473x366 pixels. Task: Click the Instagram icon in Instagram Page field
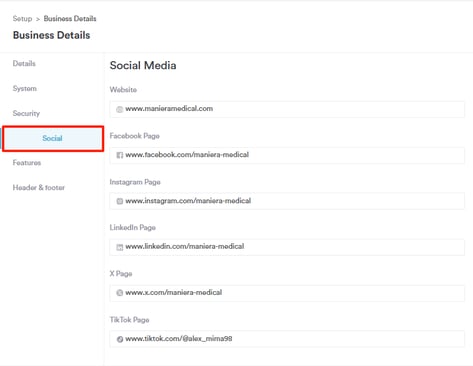click(x=119, y=201)
